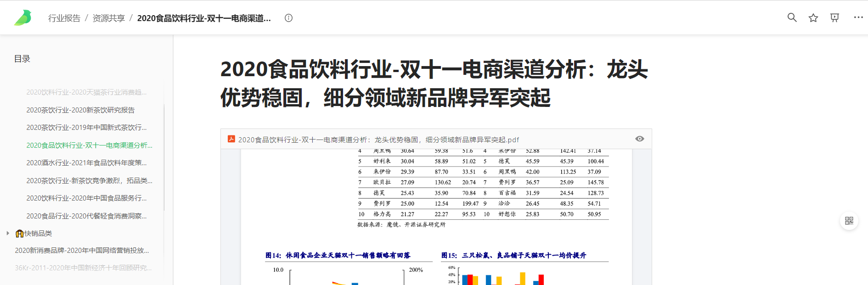
Task: Open 2020茶饮行业-2019年中国新式茶饮行 entry
Action: 86,128
